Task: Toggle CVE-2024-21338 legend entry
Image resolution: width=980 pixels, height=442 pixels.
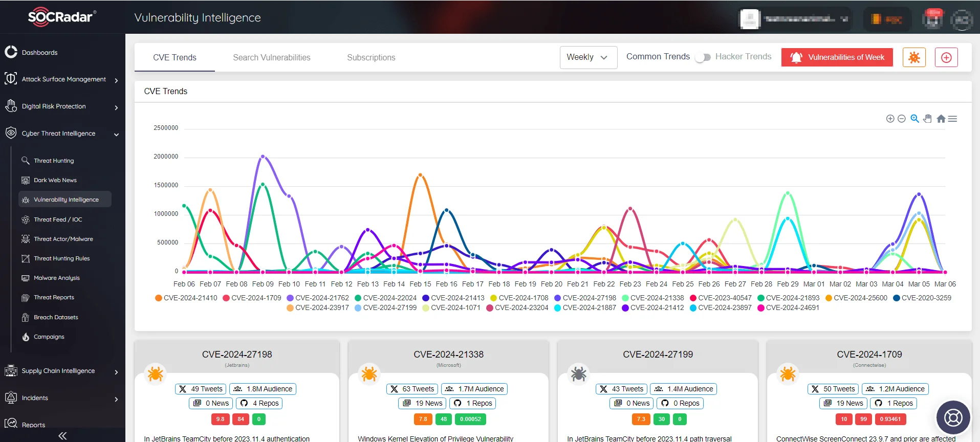Action: click(x=652, y=298)
